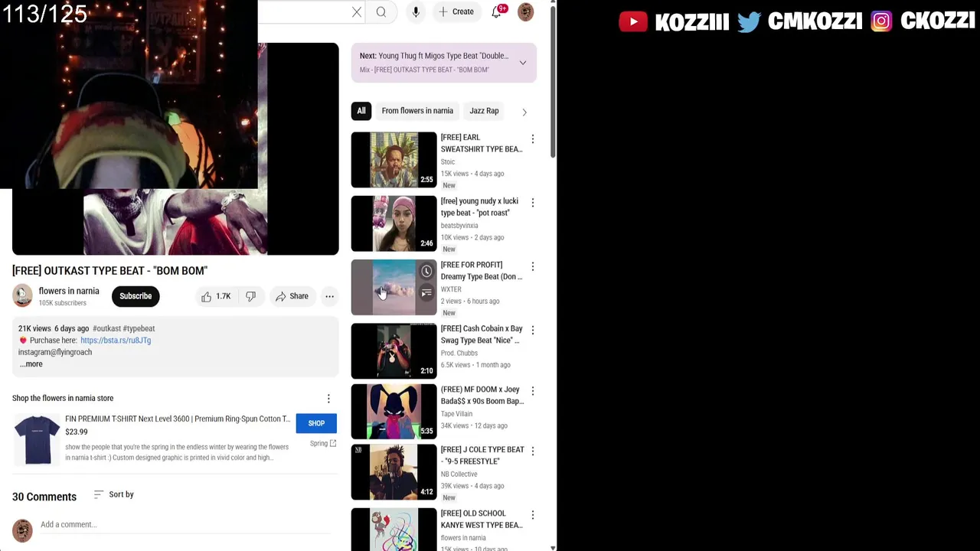Open options for Cash Cobain type beat
Screen dimensions: 980x551
pyautogui.click(x=533, y=330)
